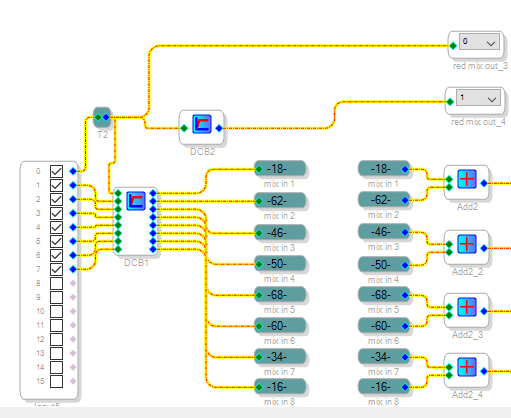Select the DCB2 DC blocking block icon
511x418 pixels.
202,124
